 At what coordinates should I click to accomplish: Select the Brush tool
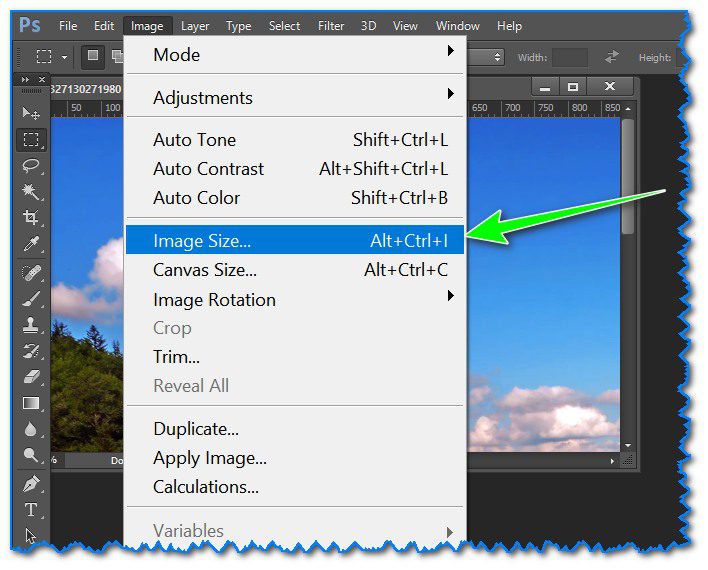(31, 298)
